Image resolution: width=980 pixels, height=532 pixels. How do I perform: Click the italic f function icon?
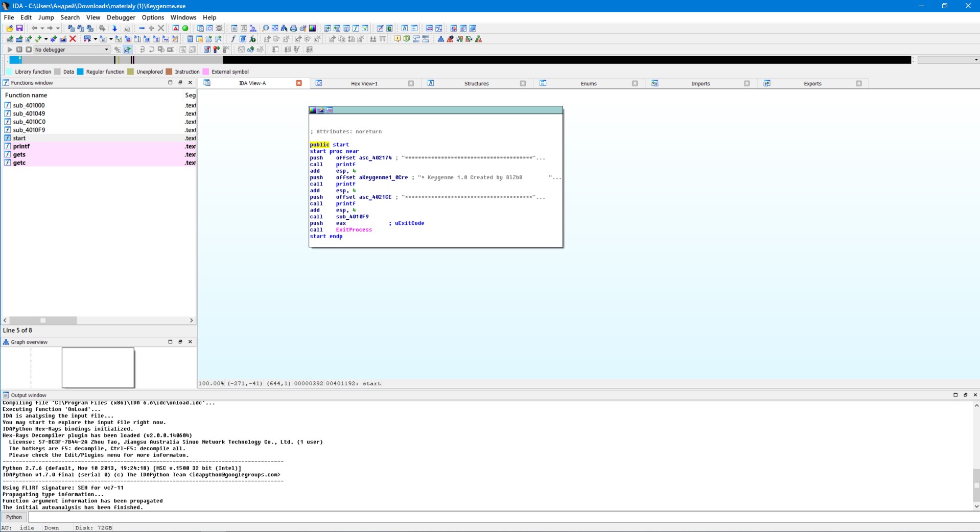click(x=233, y=39)
